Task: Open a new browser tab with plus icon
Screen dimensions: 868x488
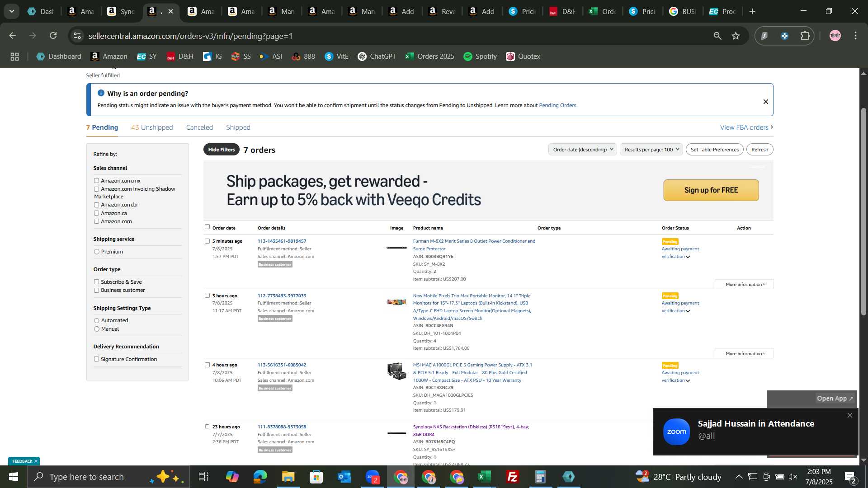Action: (752, 11)
